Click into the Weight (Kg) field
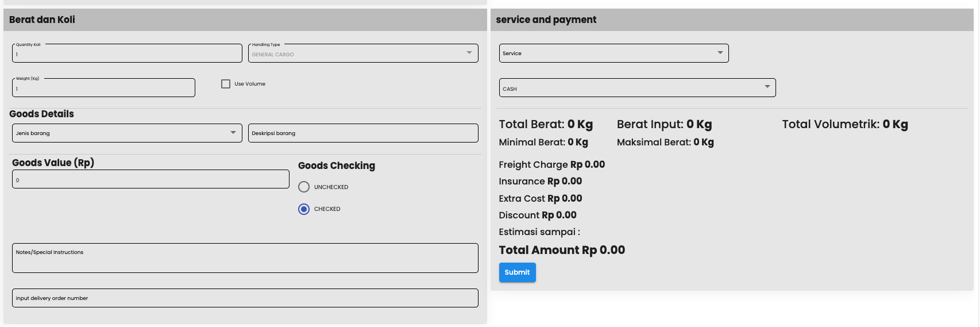980x327 pixels. tap(103, 89)
